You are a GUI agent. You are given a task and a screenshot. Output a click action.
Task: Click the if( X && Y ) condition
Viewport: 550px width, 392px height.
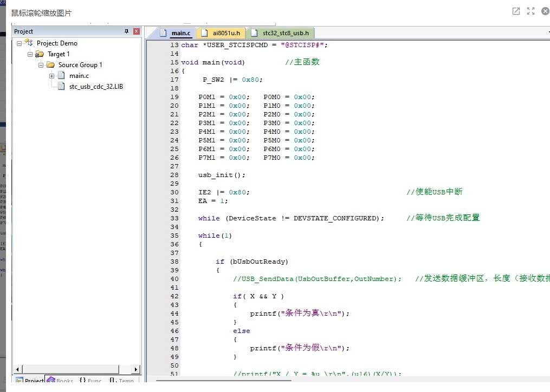(258, 296)
